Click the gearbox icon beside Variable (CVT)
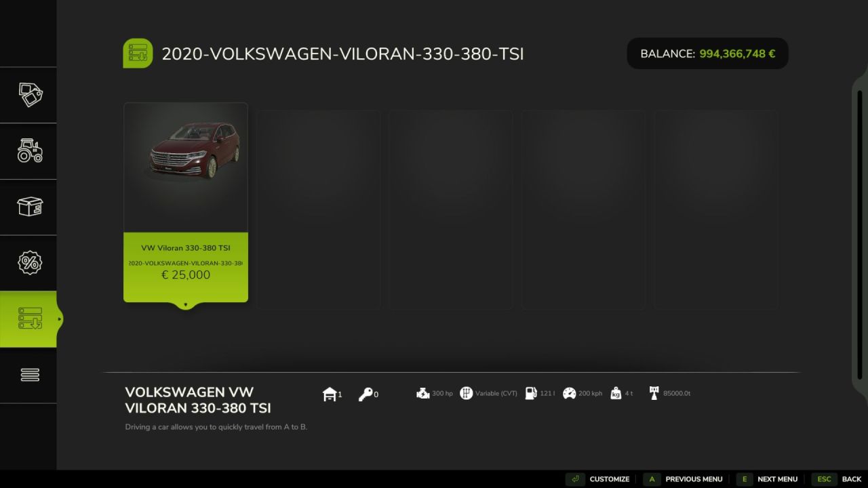Image resolution: width=868 pixels, height=488 pixels. coord(467,393)
